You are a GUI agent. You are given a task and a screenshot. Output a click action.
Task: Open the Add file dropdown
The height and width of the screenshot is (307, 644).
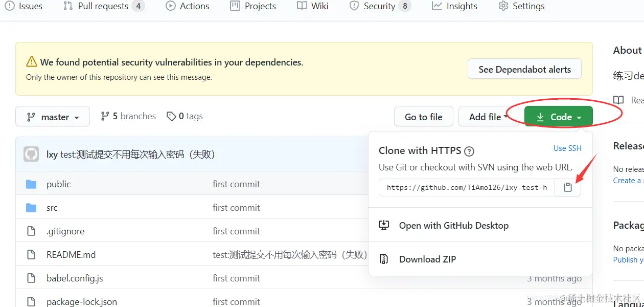pos(488,117)
